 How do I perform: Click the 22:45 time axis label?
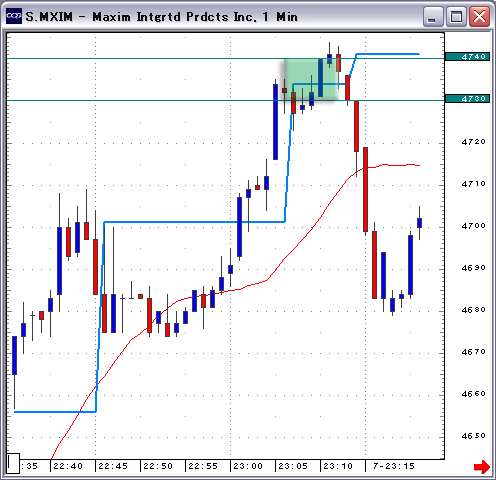tap(113, 466)
